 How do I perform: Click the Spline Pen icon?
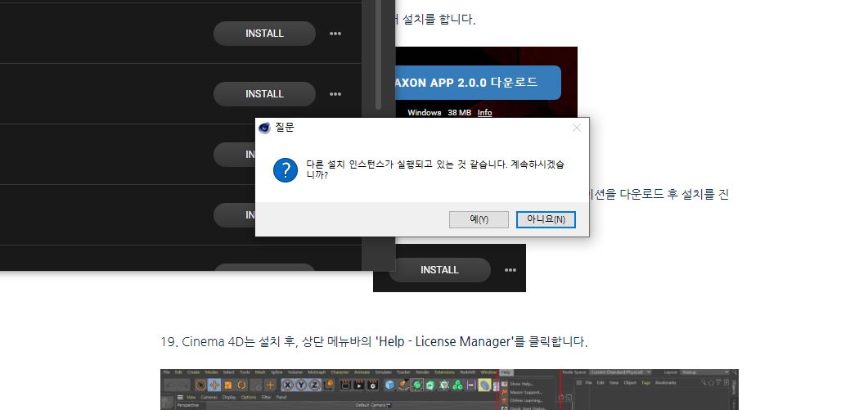point(404,385)
